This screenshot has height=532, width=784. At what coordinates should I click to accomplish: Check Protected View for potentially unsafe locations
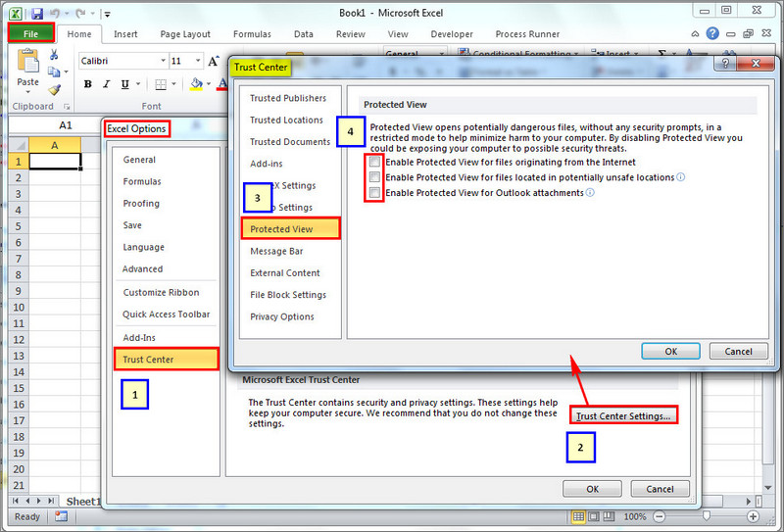point(374,177)
